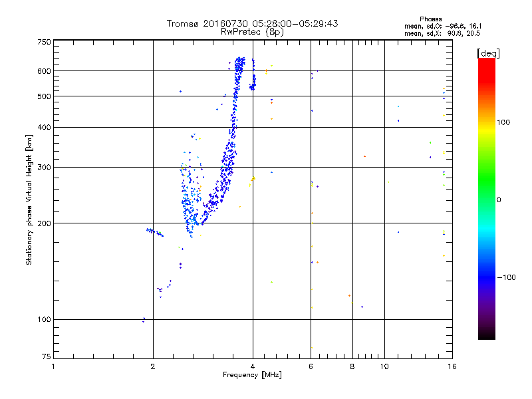The width and height of the screenshot is (532, 399).
Task: Click the 'RwPretec (8p)' subtitle
Action: (252, 32)
